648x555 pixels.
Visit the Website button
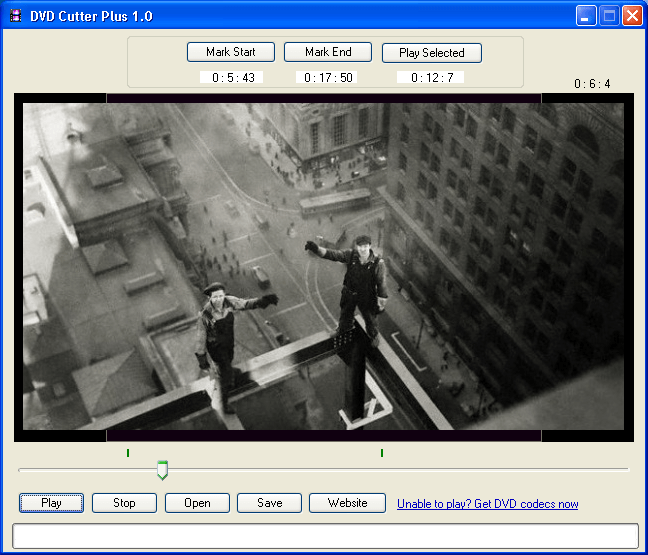(x=348, y=503)
